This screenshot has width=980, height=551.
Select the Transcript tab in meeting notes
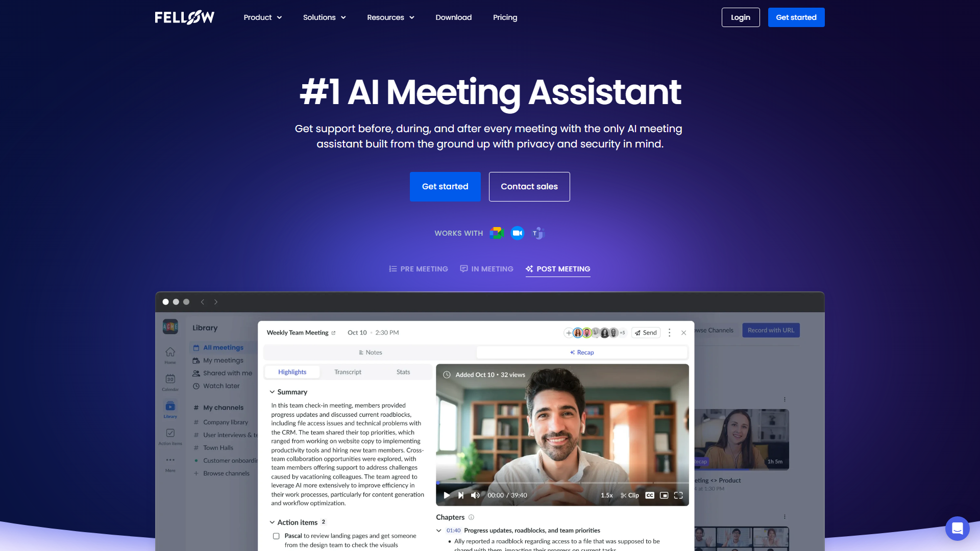pos(347,371)
